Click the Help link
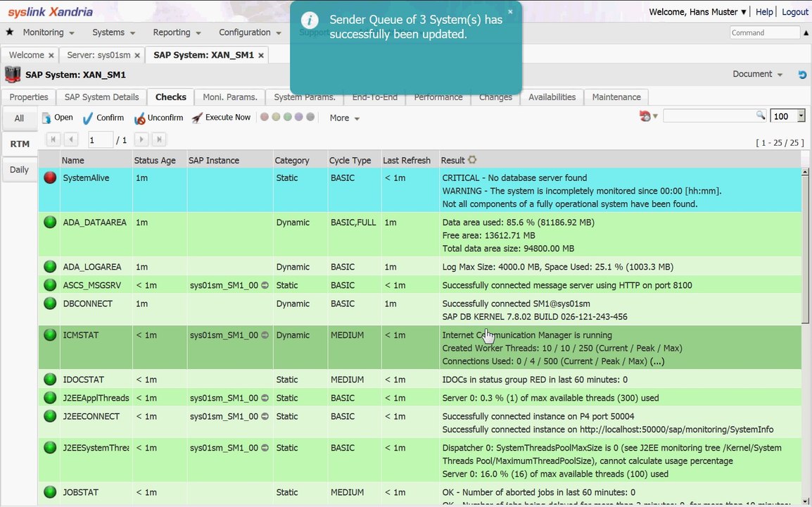Viewport: 812px width, 507px height. pos(764,11)
